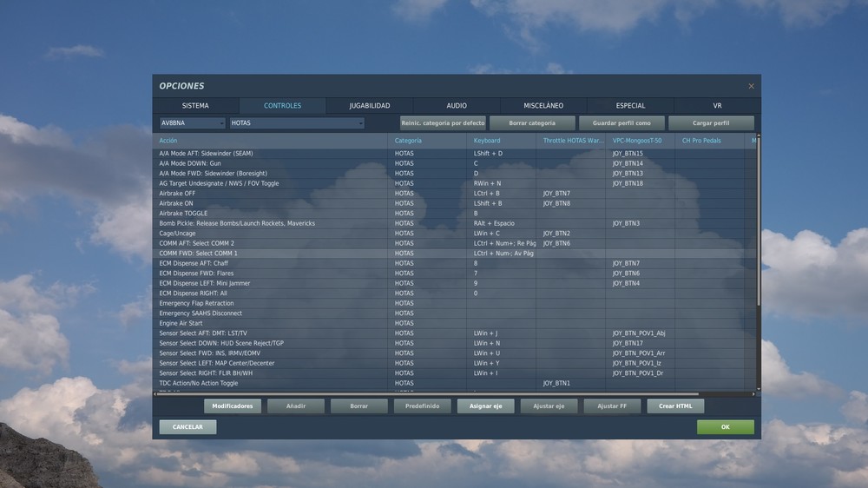
Task: Click the Crear HTML button
Action: coord(675,406)
